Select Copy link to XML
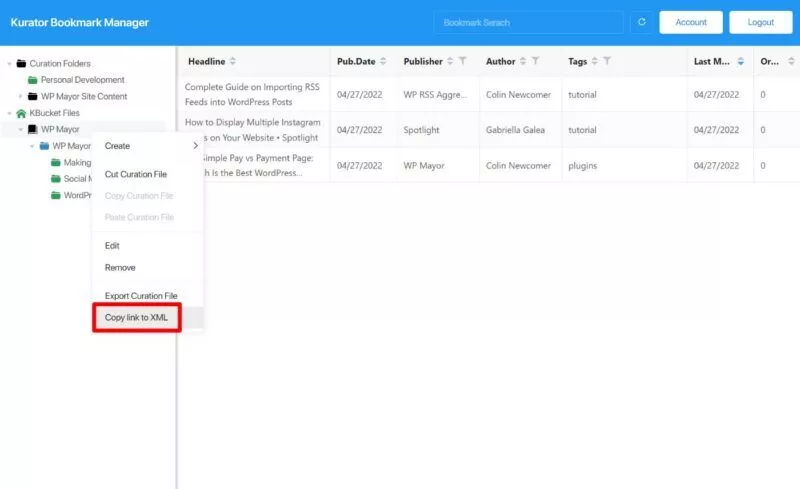This screenshot has height=489, width=800. (x=147, y=317)
